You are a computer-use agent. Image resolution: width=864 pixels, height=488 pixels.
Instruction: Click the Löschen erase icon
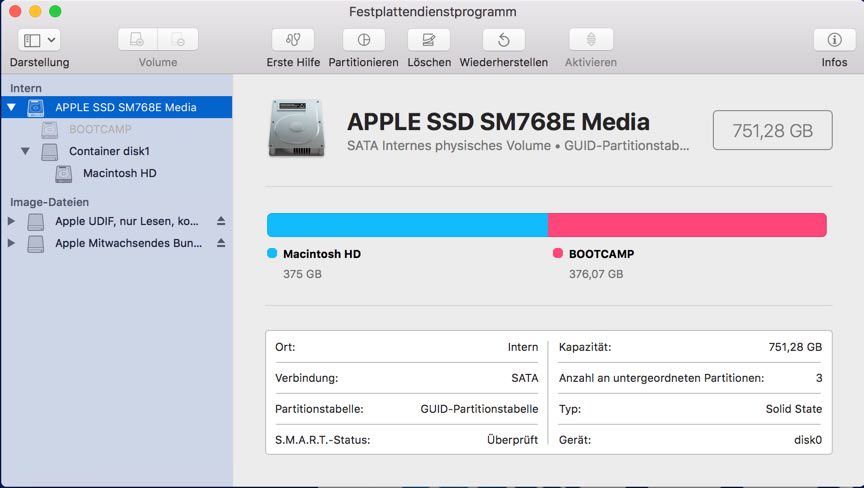429,40
